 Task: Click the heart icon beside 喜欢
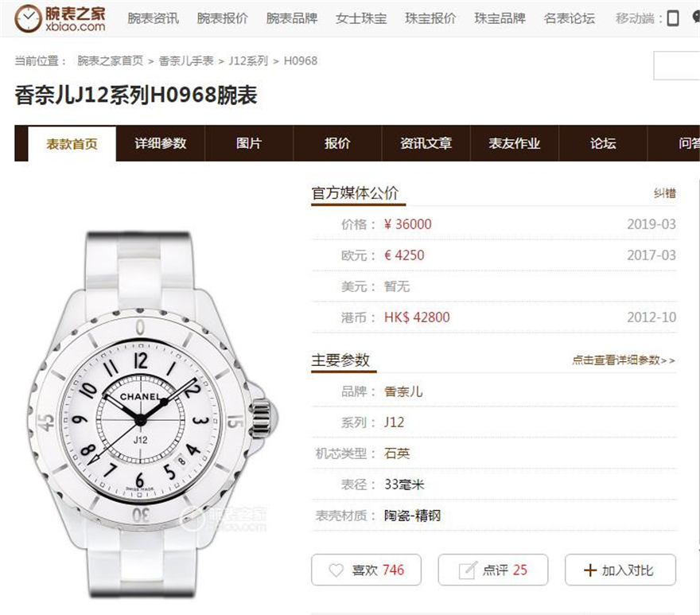(x=336, y=570)
